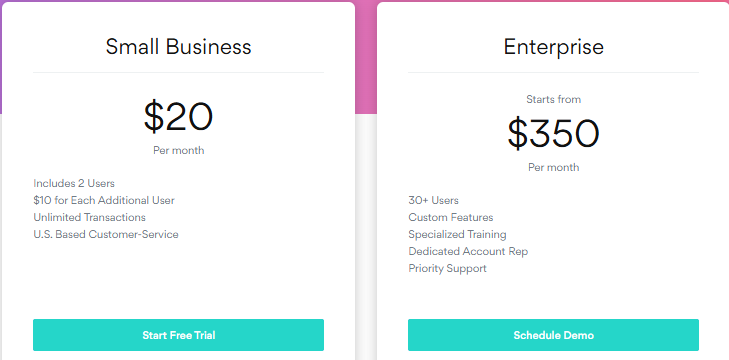Click the Dedicated Account Rep line
Screen dimensions: 729x360
(x=468, y=251)
